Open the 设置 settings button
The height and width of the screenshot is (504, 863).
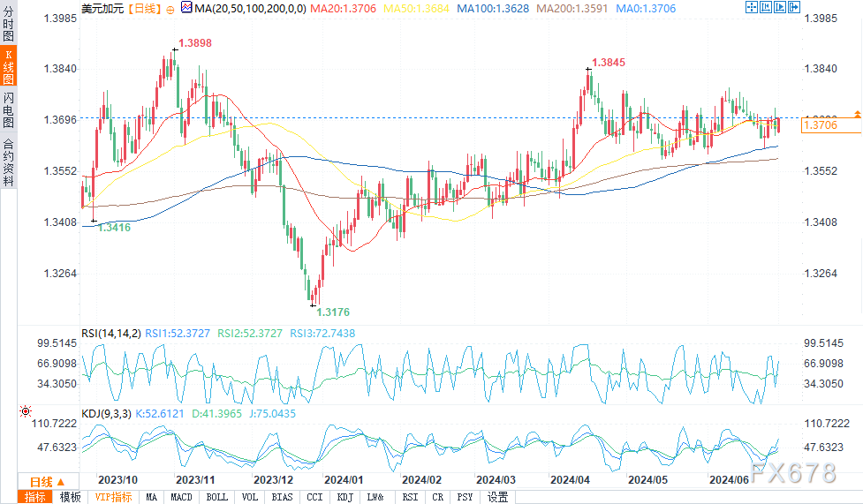pos(497,497)
